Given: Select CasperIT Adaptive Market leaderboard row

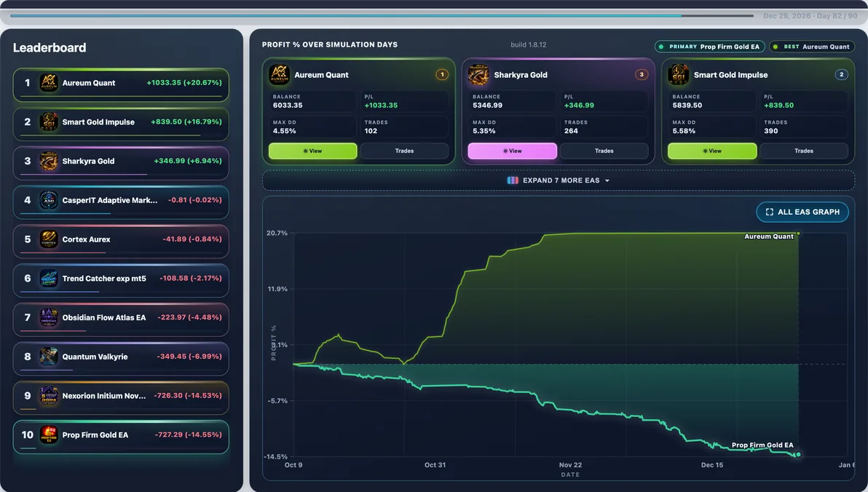Looking at the screenshot, I should coord(121,202).
